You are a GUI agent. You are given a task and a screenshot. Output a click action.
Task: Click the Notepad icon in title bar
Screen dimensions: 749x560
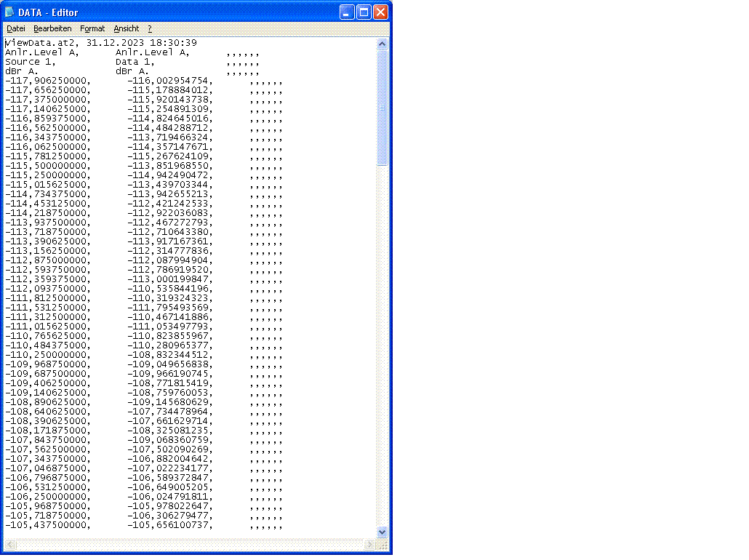pos(9,12)
